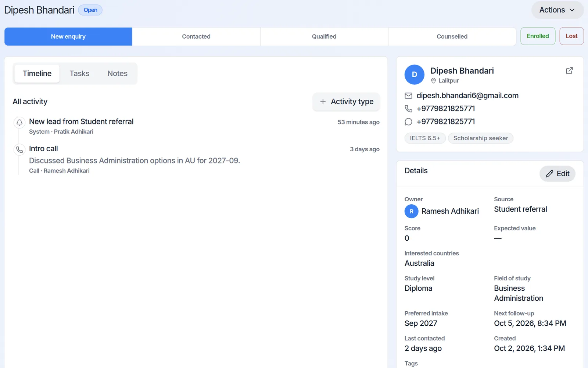Click the Source value Student referral
Viewport: 588px width, 368px height.
[520, 209]
